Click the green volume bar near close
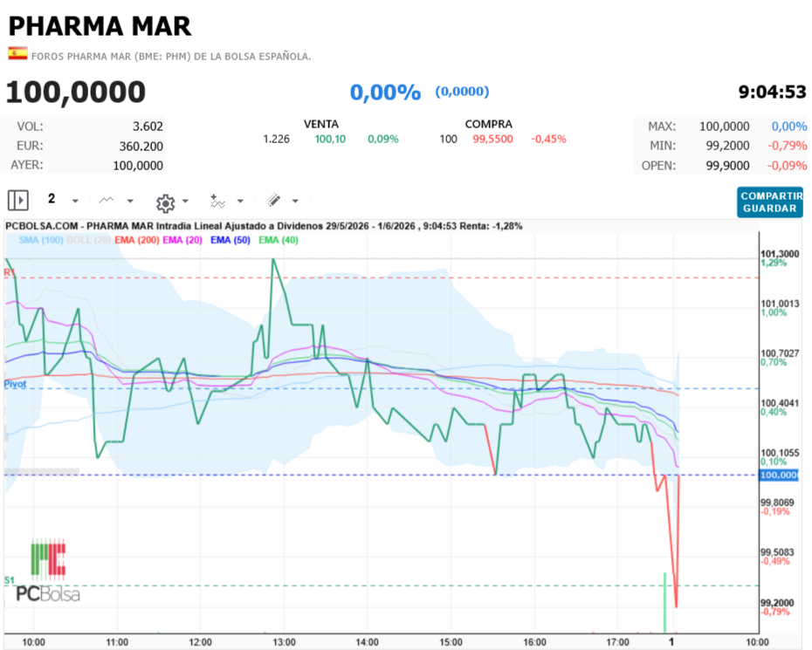The width and height of the screenshot is (812, 650). pyautogui.click(x=665, y=603)
